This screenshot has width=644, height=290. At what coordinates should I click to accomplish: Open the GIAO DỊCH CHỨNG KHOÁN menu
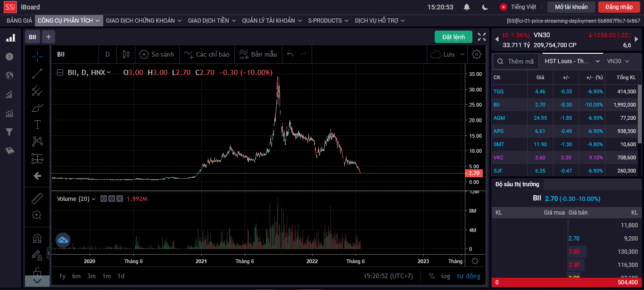pos(144,20)
